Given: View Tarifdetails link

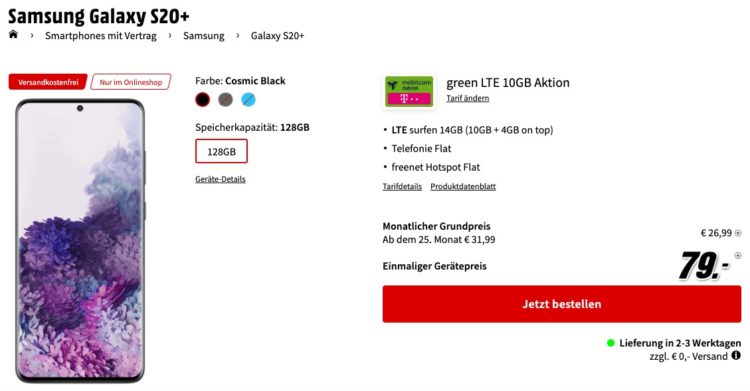Looking at the screenshot, I should [x=402, y=187].
